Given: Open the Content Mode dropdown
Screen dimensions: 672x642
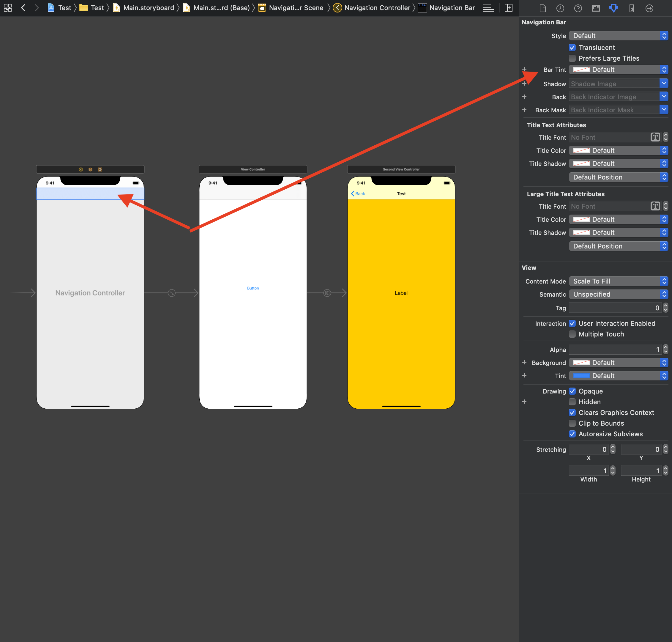Looking at the screenshot, I should tap(618, 281).
